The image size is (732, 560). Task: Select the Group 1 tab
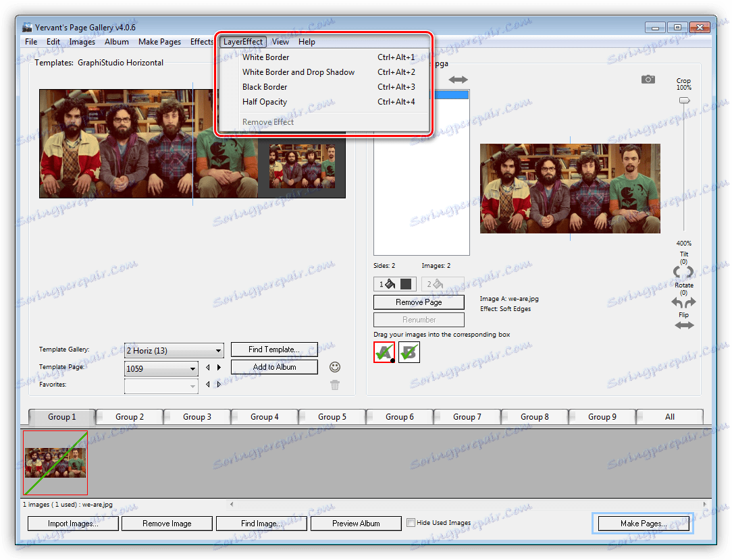(x=61, y=417)
